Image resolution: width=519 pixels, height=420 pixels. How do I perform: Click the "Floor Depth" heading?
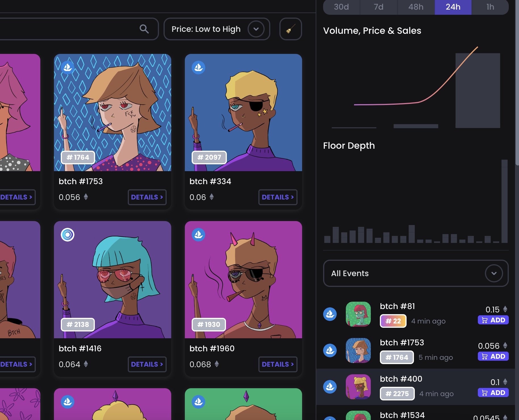349,146
